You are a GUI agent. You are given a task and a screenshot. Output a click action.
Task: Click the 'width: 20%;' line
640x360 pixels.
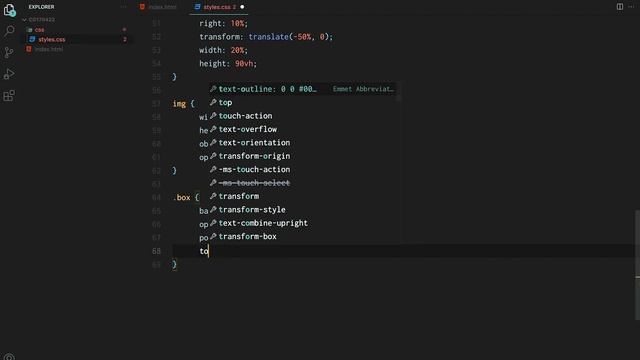223,50
